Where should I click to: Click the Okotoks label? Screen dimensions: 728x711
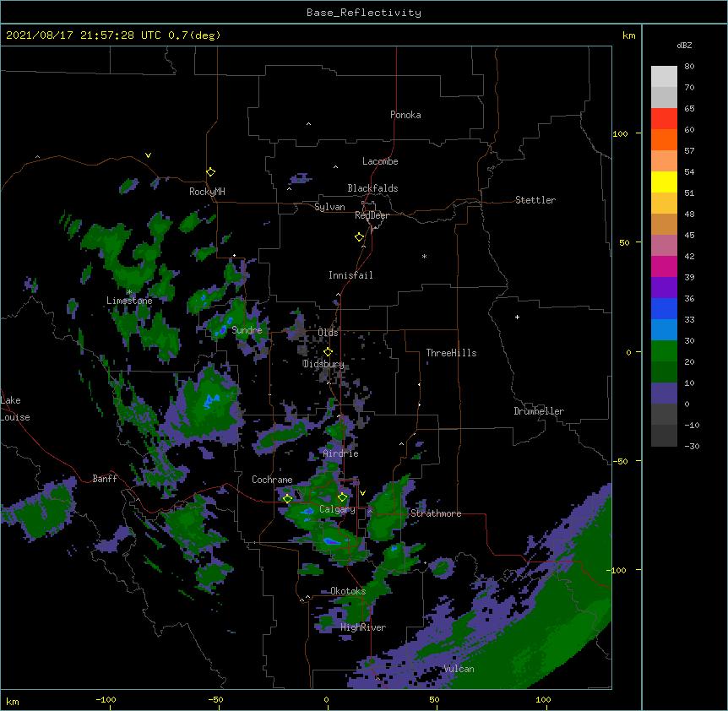coord(348,591)
